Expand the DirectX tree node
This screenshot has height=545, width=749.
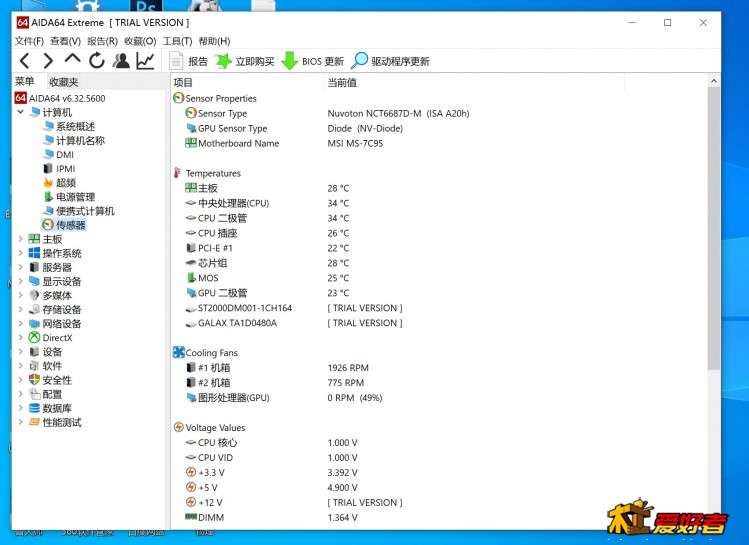[x=21, y=338]
